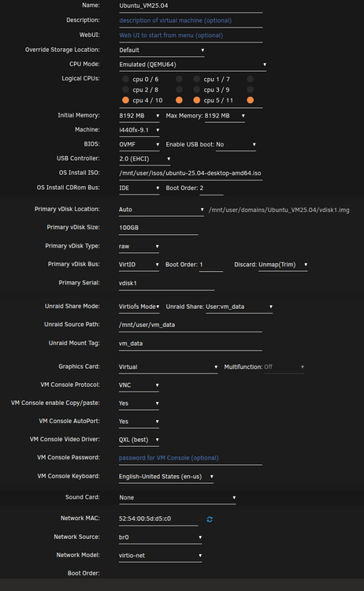Click the OS Install ISO path field
This screenshot has height=591, width=364.
(191, 173)
